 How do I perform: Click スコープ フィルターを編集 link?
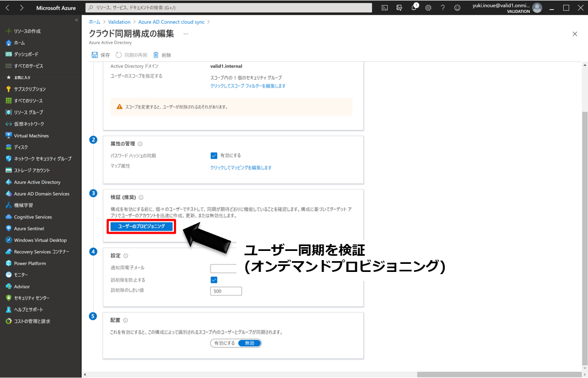(x=248, y=86)
